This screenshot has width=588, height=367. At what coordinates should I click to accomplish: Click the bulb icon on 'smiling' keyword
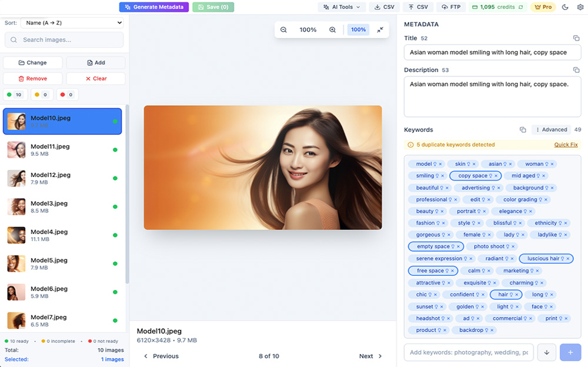click(x=437, y=176)
